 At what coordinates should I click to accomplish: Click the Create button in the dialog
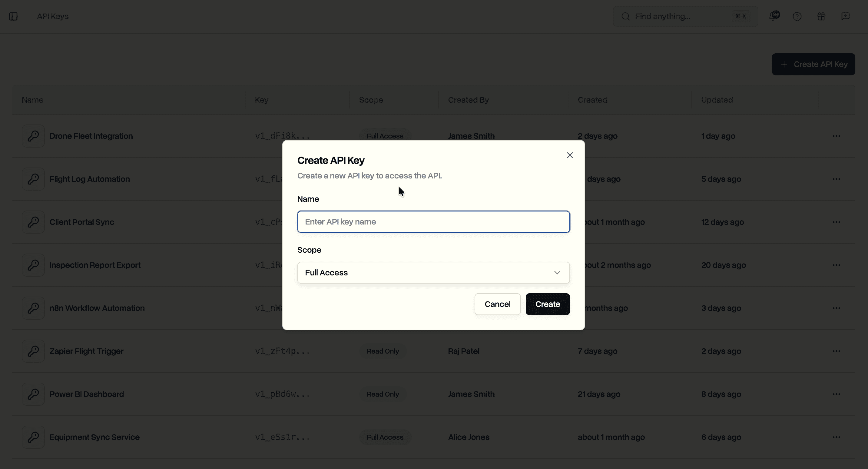click(x=547, y=304)
